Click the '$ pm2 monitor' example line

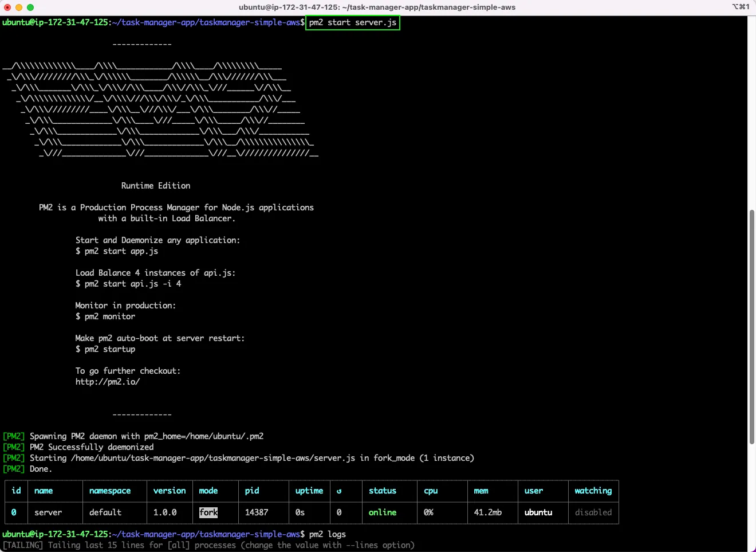pos(105,316)
